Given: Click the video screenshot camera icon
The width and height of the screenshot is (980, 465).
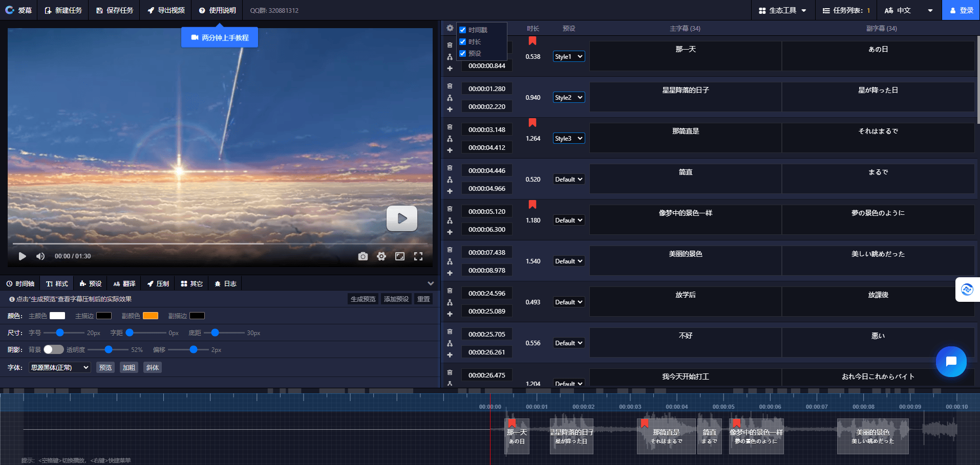Looking at the screenshot, I should (363, 256).
